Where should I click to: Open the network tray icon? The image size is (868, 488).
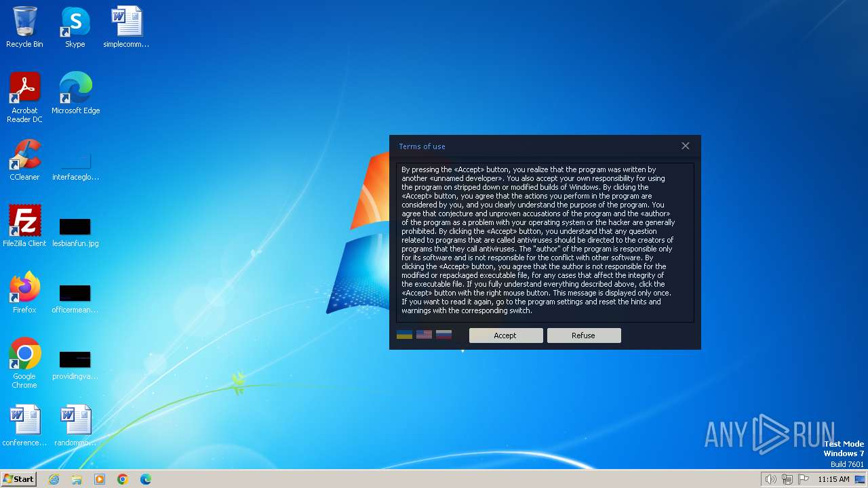click(x=787, y=479)
